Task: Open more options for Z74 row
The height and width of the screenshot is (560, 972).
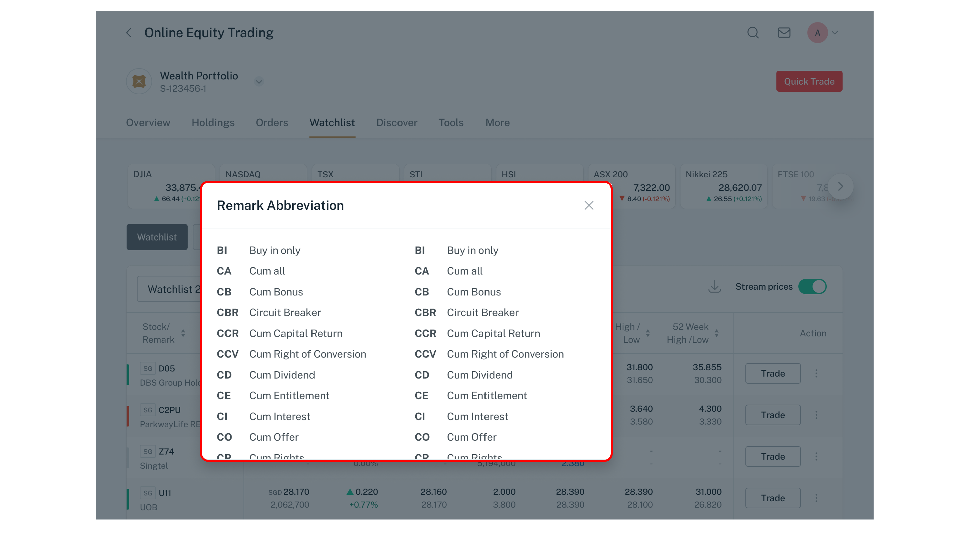Action: click(816, 456)
